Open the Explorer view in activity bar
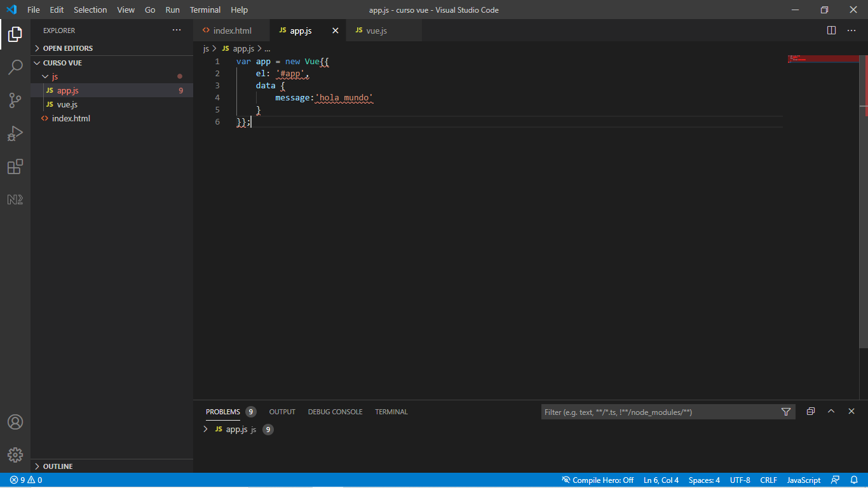 pos(15,34)
